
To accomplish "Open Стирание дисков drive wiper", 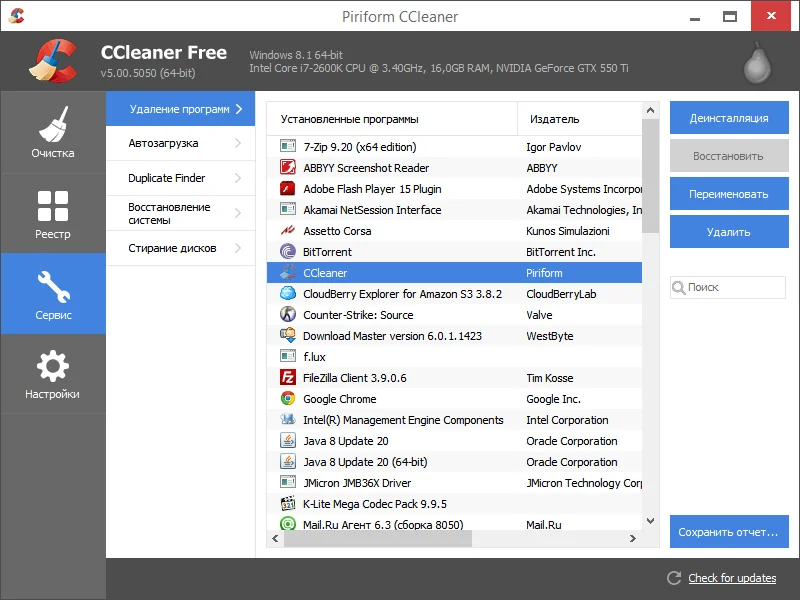I will coord(180,248).
